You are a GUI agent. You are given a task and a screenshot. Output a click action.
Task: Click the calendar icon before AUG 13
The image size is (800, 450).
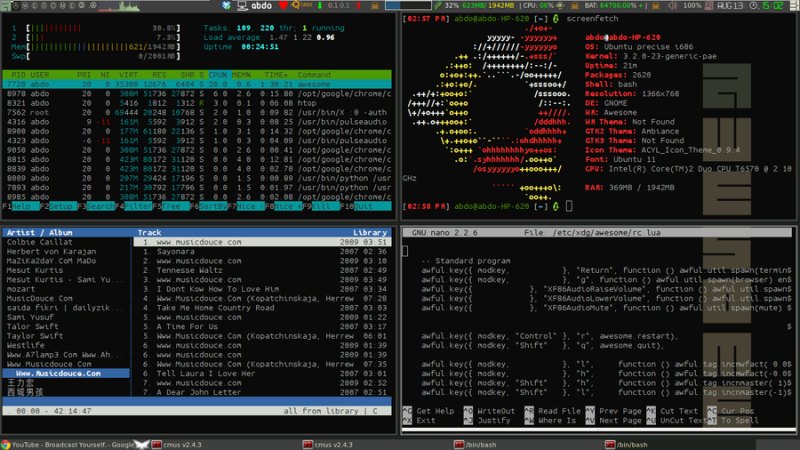[709, 6]
